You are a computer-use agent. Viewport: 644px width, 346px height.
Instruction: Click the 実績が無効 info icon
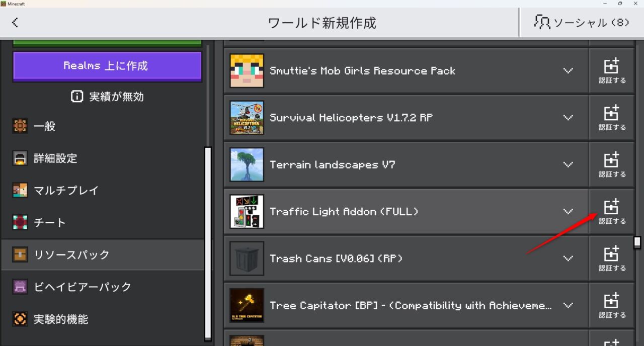(76, 97)
